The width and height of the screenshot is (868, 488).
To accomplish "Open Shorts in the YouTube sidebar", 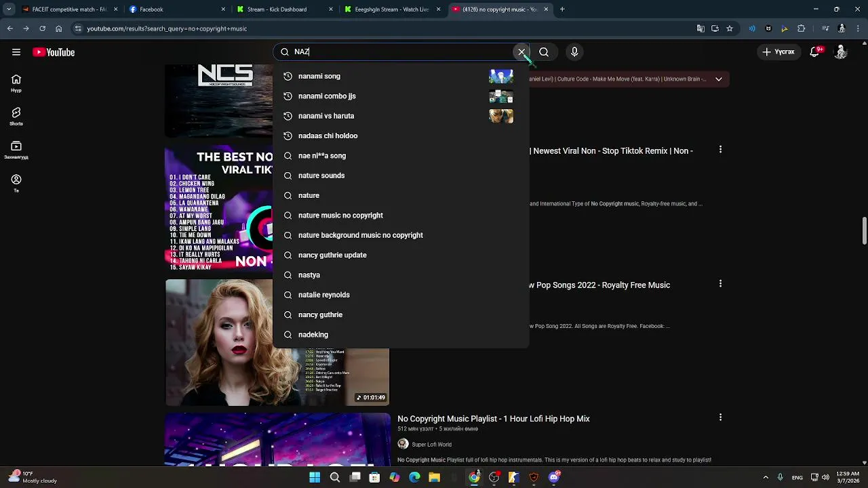I will click(16, 117).
